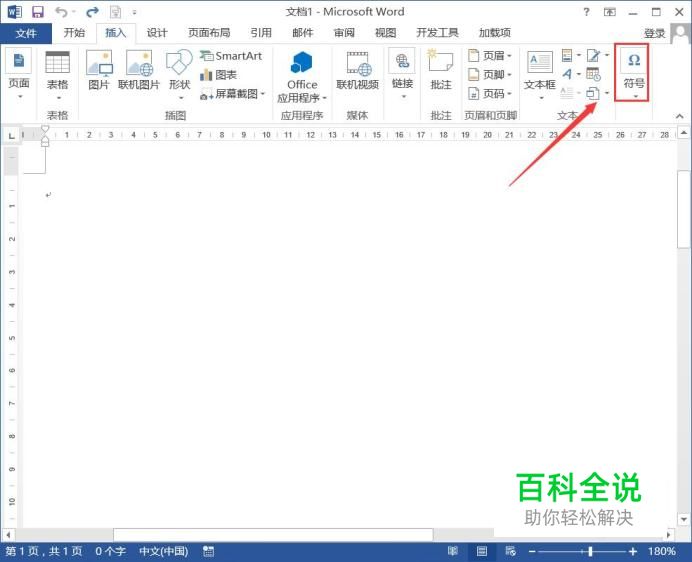This screenshot has height=562, width=692.
Task: Switch to the 加载项 (Add-ins) tab
Action: click(495, 33)
